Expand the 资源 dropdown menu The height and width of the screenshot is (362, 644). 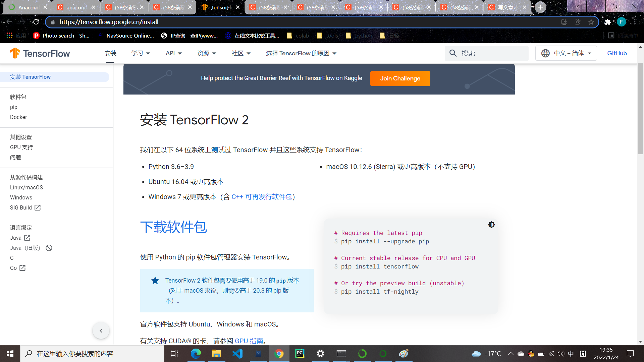tap(207, 53)
